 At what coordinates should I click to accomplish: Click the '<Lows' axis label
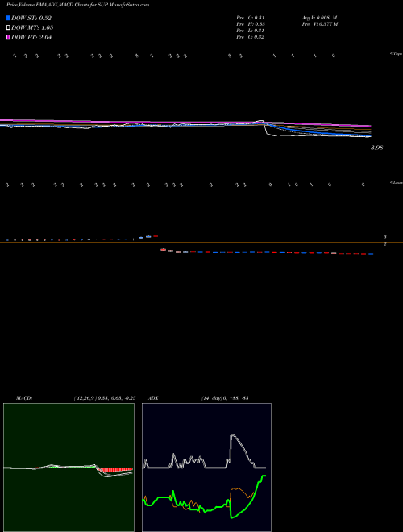tap(397, 182)
